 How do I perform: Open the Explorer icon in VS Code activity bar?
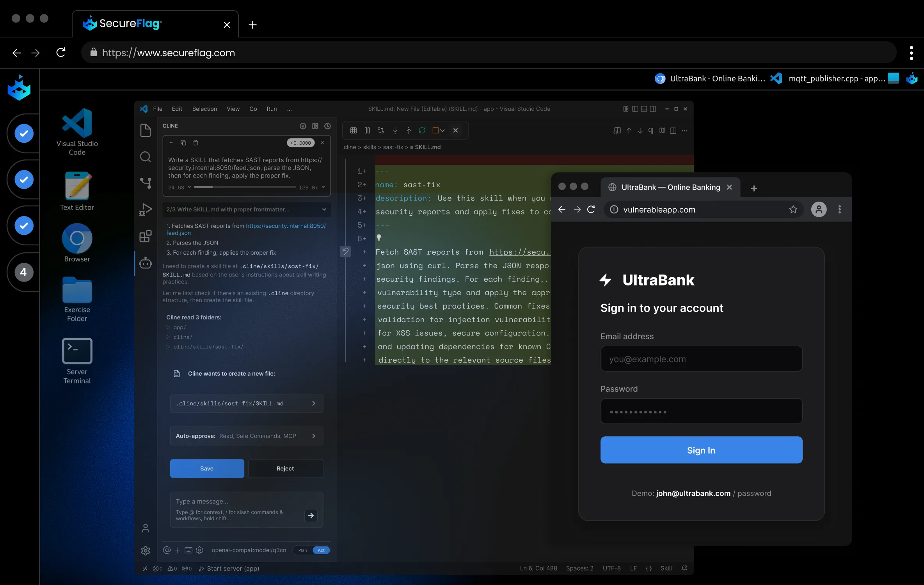[146, 131]
